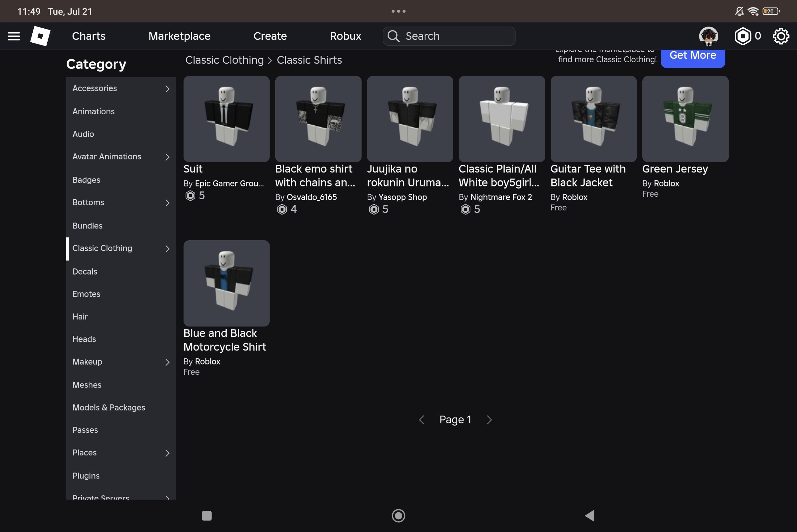This screenshot has height=532, width=797.
Task: Click the Blue and Black Motorcycle Shirt title
Action: tap(224, 340)
